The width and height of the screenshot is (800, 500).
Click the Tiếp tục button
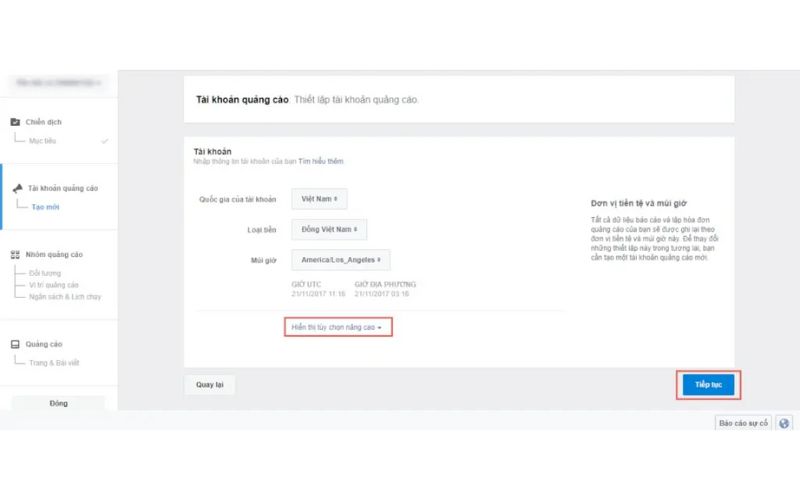pyautogui.click(x=708, y=385)
